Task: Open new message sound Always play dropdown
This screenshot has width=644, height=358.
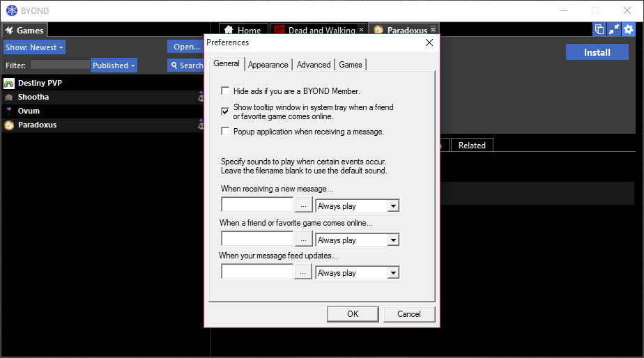Action: pos(357,205)
